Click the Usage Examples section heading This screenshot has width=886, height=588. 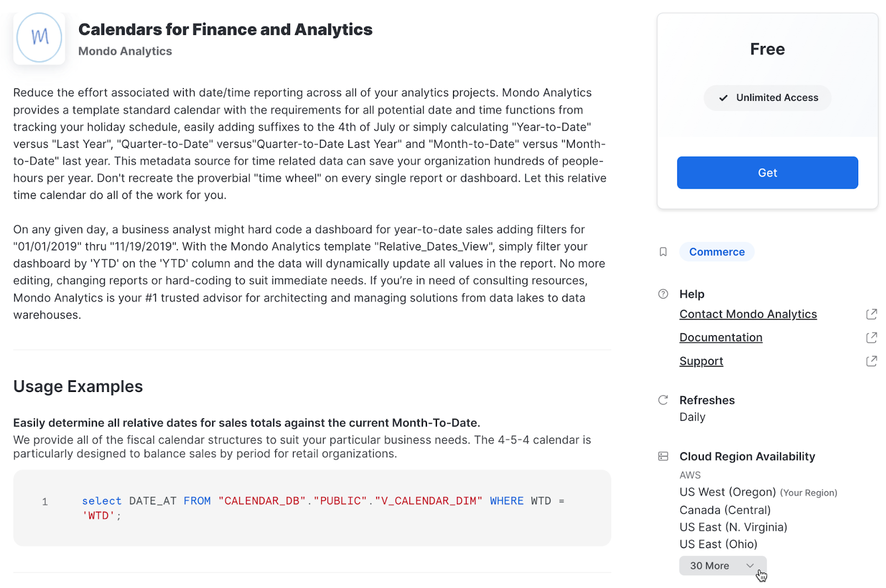click(78, 386)
